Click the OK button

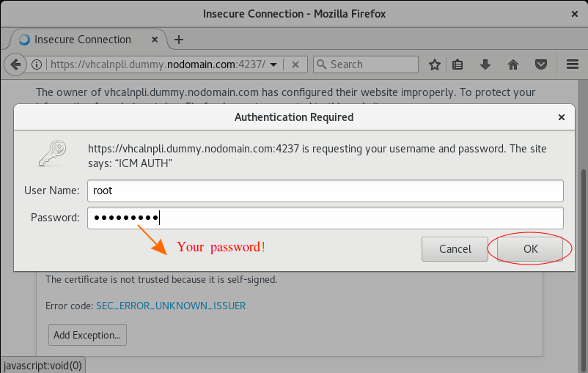tap(530, 249)
